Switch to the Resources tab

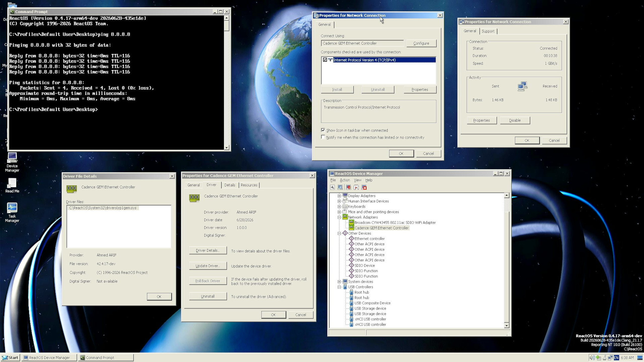pyautogui.click(x=249, y=185)
